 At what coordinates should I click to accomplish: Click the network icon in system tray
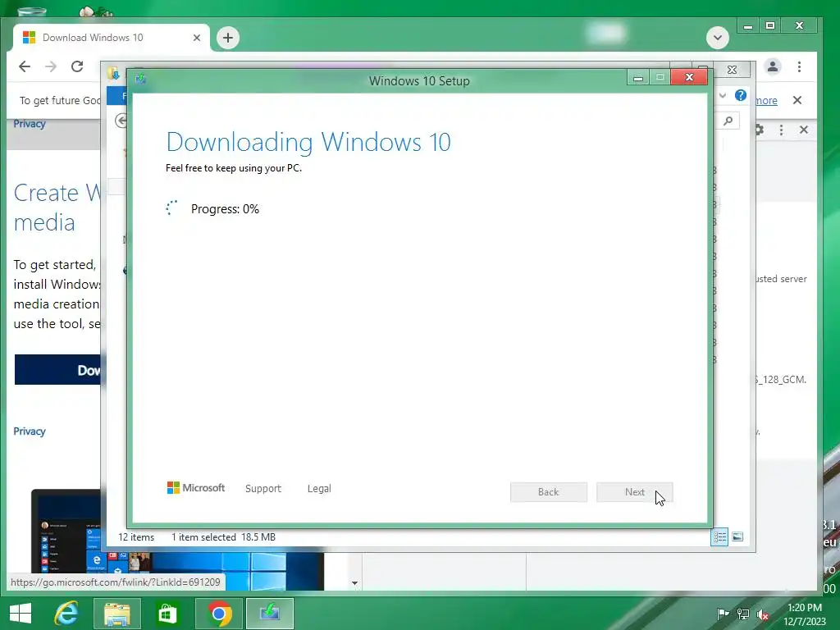(743, 614)
